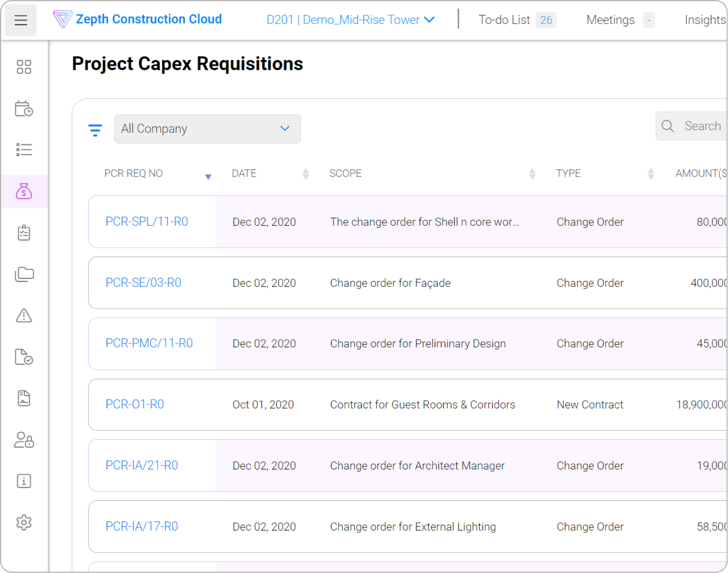The height and width of the screenshot is (573, 728).
Task: Click the blue filter icon
Action: tap(95, 130)
